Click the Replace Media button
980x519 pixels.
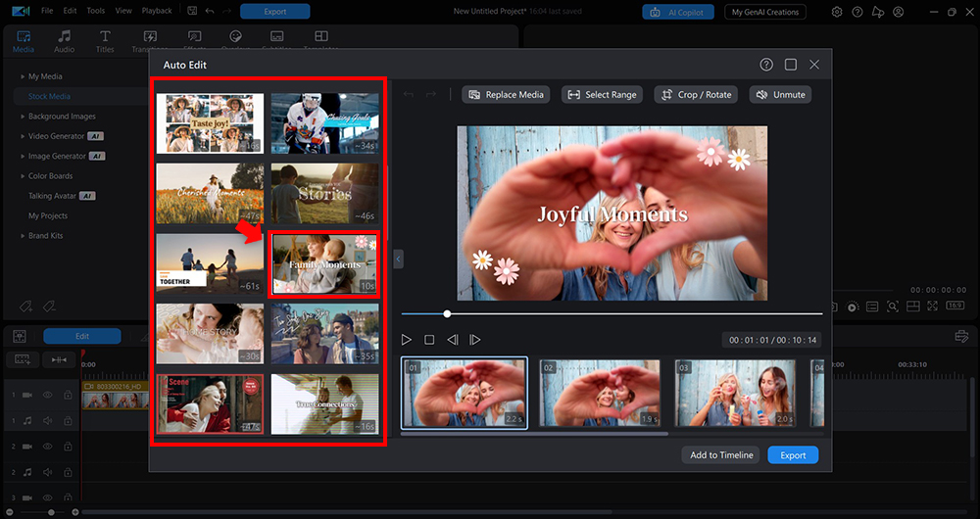coord(507,94)
